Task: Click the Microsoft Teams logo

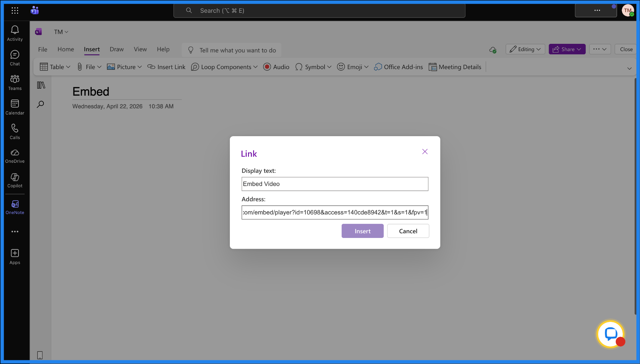Action: (x=35, y=10)
